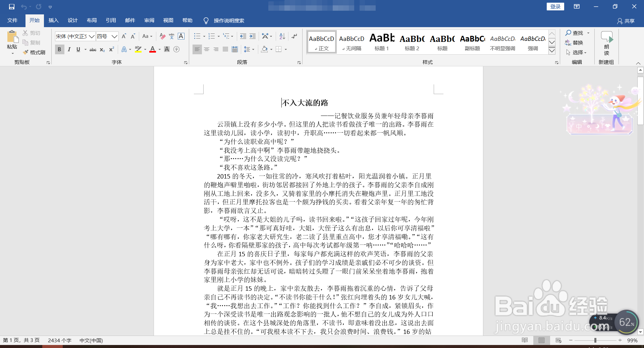The image size is (644, 348).
Task: Open the Select (选择) dropdown
Action: (576, 53)
